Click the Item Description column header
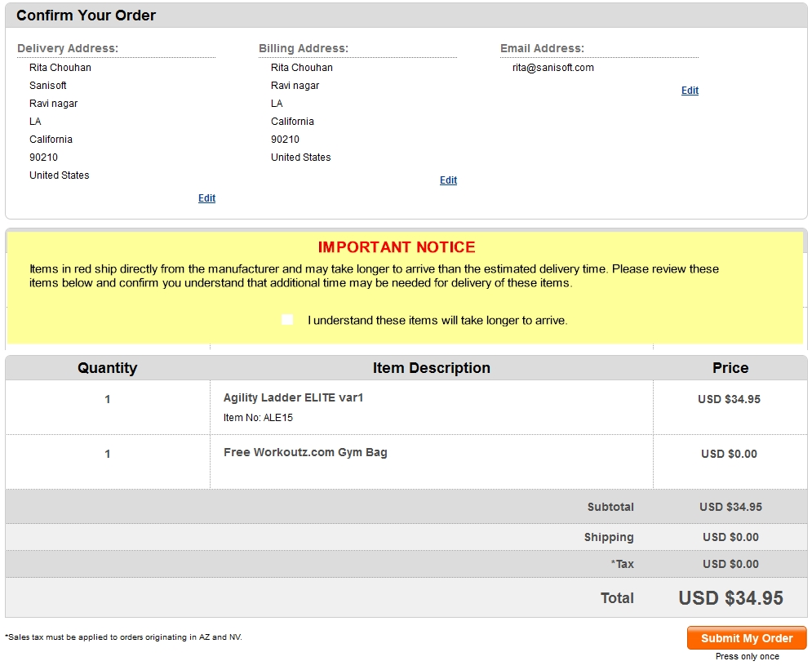 click(x=432, y=367)
